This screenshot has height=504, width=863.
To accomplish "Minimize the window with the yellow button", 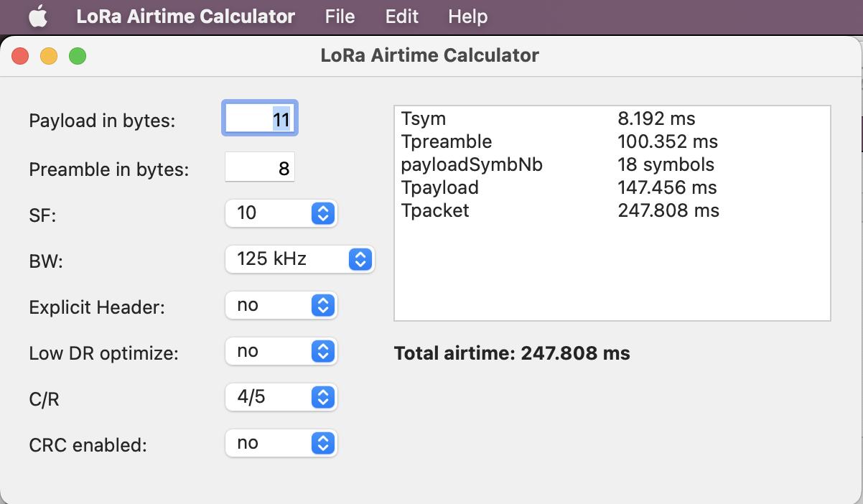I will (x=48, y=56).
